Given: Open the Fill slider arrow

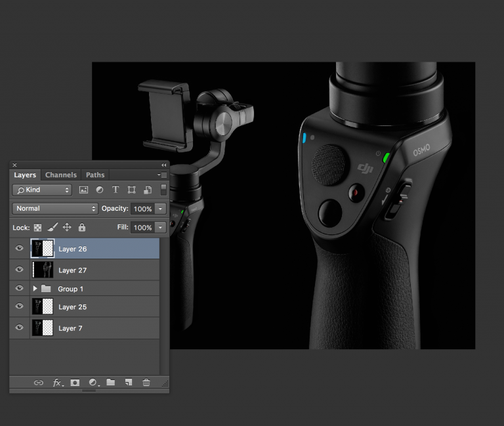Looking at the screenshot, I should pos(160,228).
